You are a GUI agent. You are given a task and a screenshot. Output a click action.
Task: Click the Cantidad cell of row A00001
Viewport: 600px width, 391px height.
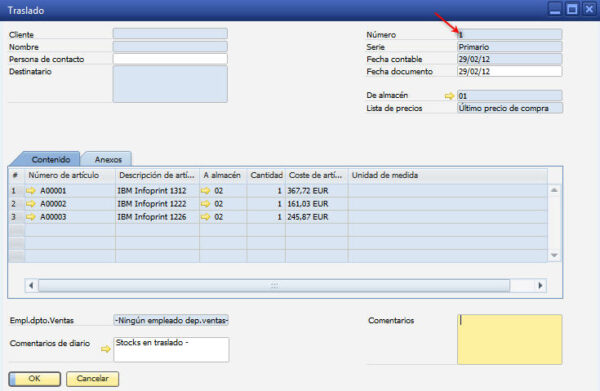(x=266, y=191)
